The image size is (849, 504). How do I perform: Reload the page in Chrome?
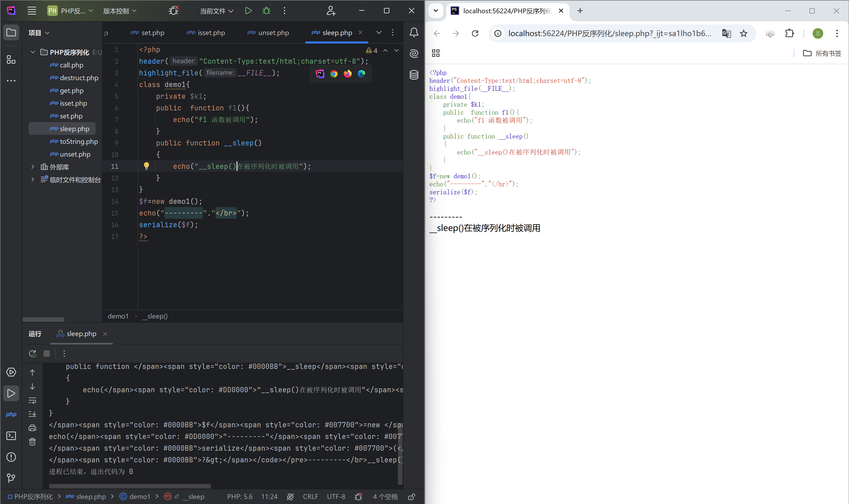coord(475,33)
